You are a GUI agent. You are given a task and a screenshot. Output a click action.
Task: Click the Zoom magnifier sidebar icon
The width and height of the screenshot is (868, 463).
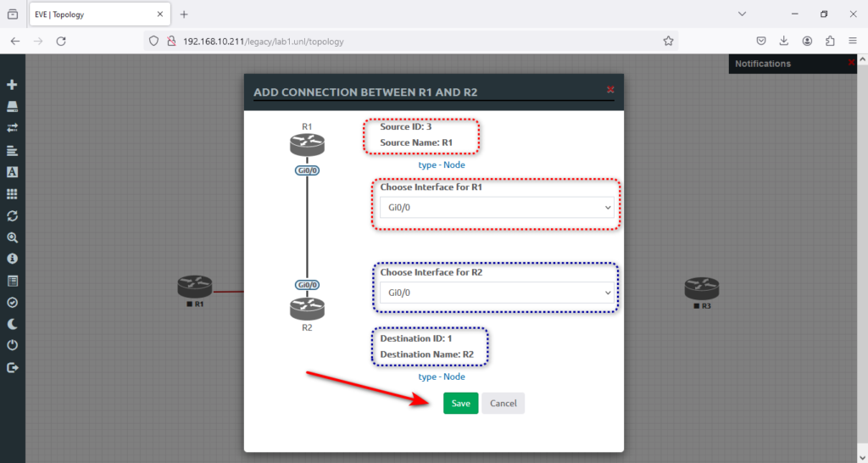(x=12, y=237)
